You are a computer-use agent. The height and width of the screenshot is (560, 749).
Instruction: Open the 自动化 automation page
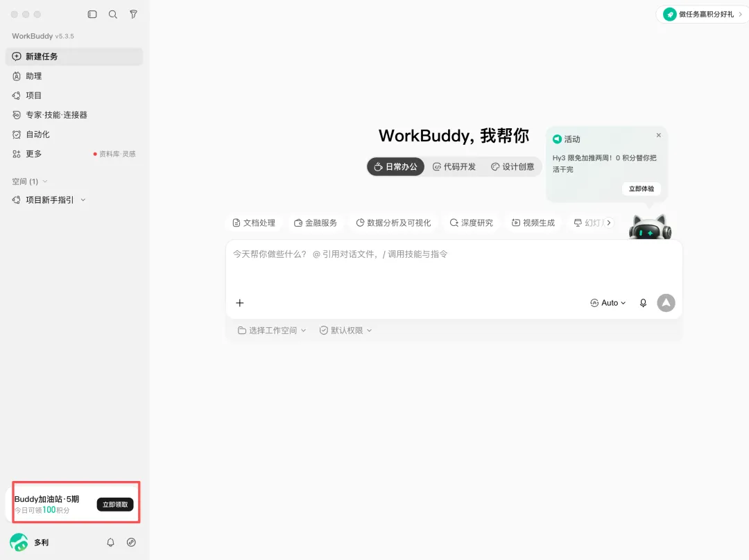pyautogui.click(x=74, y=134)
